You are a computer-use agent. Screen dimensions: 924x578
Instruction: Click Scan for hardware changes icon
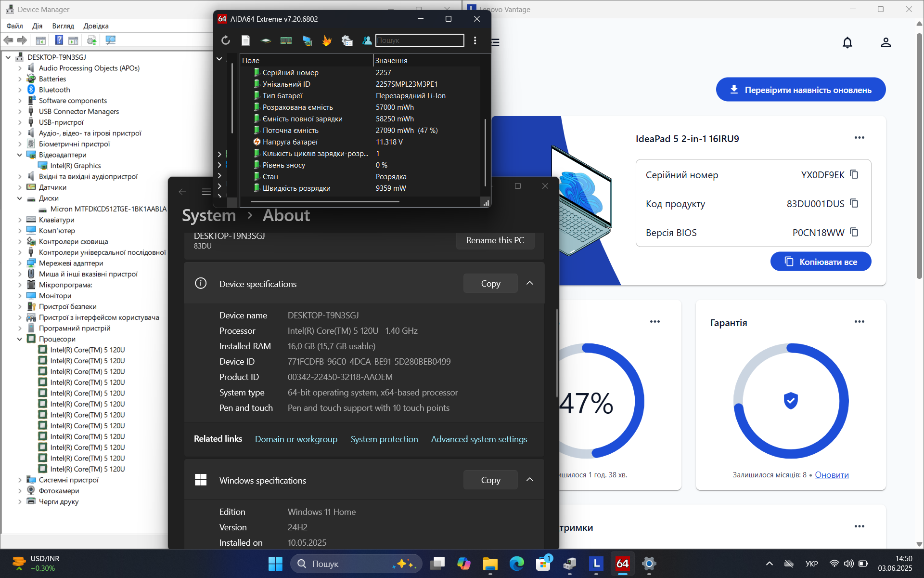point(111,40)
